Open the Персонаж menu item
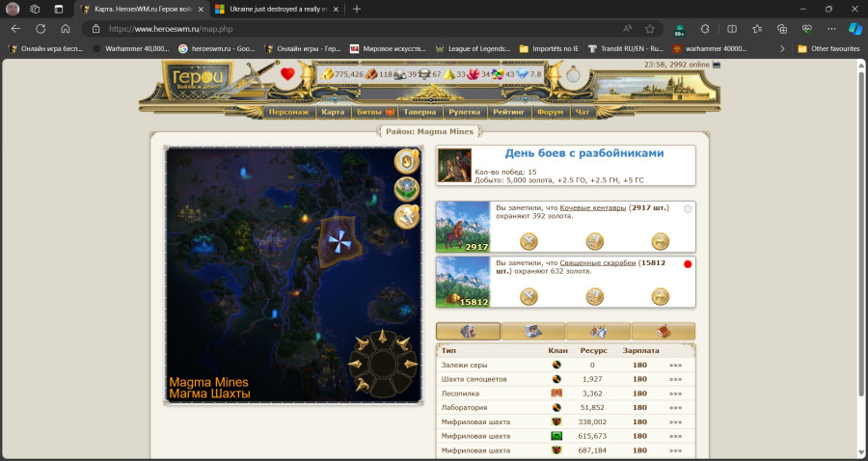868x461 pixels. pos(288,112)
